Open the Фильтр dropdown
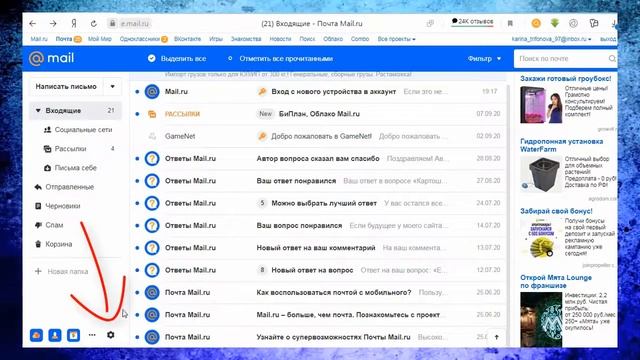Screen dimensions: 640x360 coord(484,58)
